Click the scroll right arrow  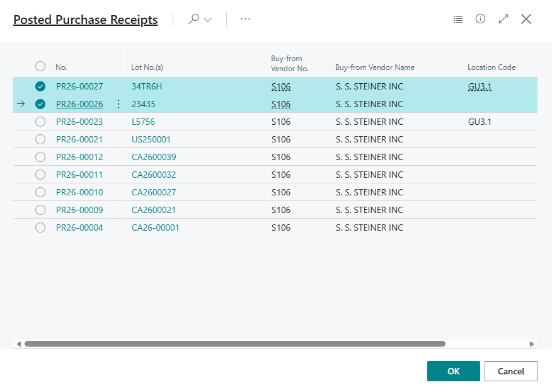(x=532, y=343)
